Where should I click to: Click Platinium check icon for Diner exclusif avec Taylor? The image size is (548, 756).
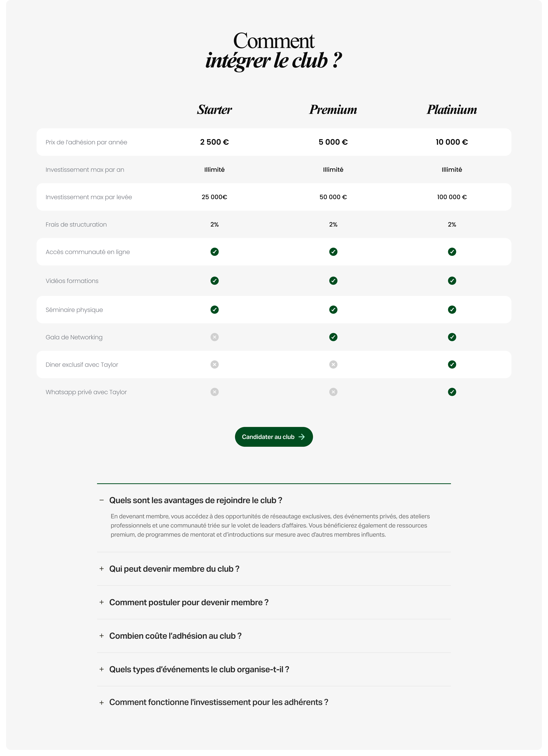tap(452, 364)
